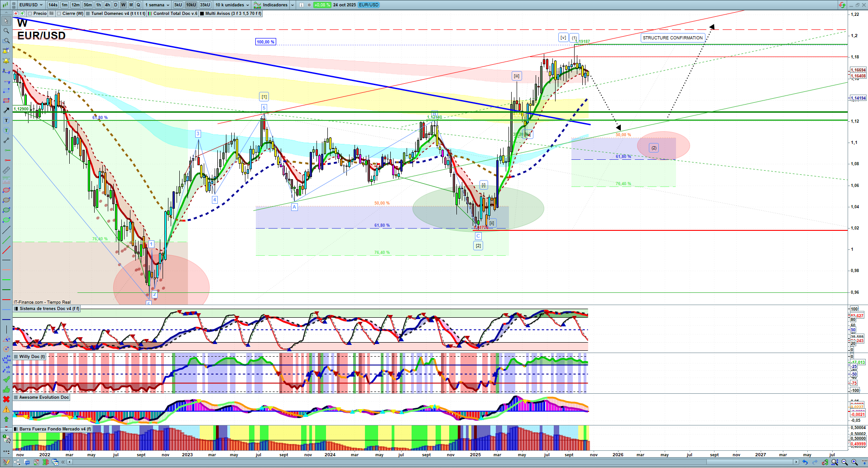Zoom out with the minus magnifier
This screenshot has width=868, height=468.
pos(844,462)
